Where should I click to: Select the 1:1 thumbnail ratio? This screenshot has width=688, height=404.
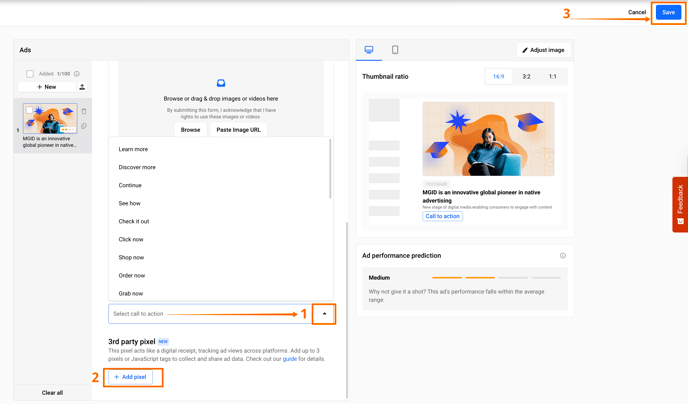click(x=552, y=76)
